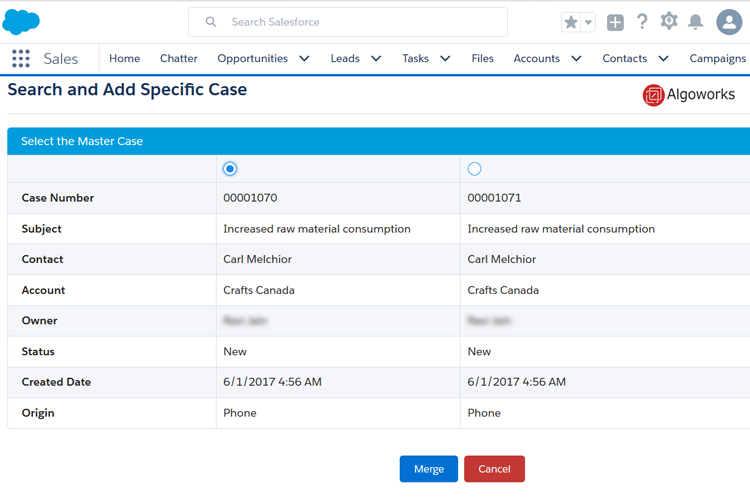
Task: Go to the Home tab
Action: (x=125, y=58)
